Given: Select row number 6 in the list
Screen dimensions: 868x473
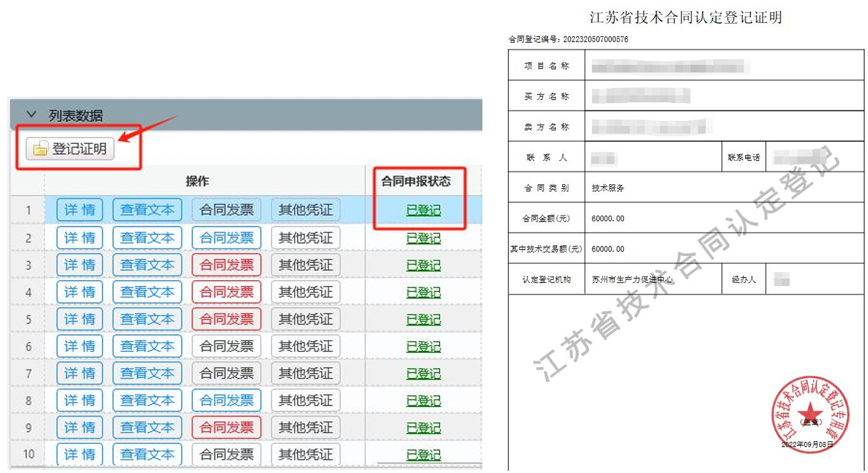Looking at the screenshot, I should click(x=28, y=347).
